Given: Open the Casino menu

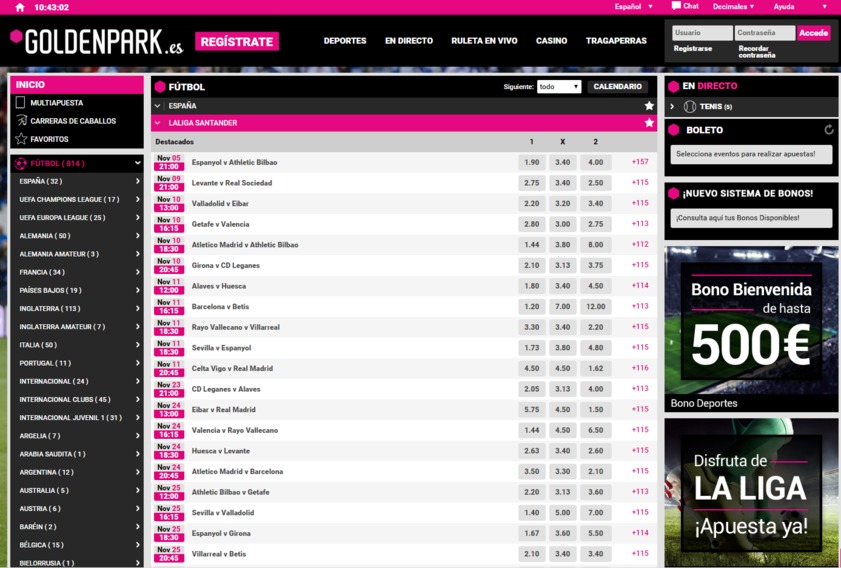Looking at the screenshot, I should (x=551, y=41).
